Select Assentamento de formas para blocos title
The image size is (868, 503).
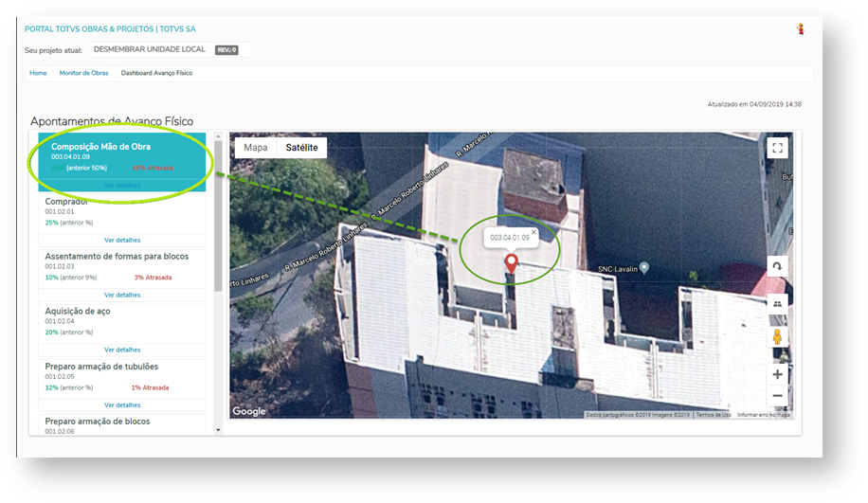(117, 256)
